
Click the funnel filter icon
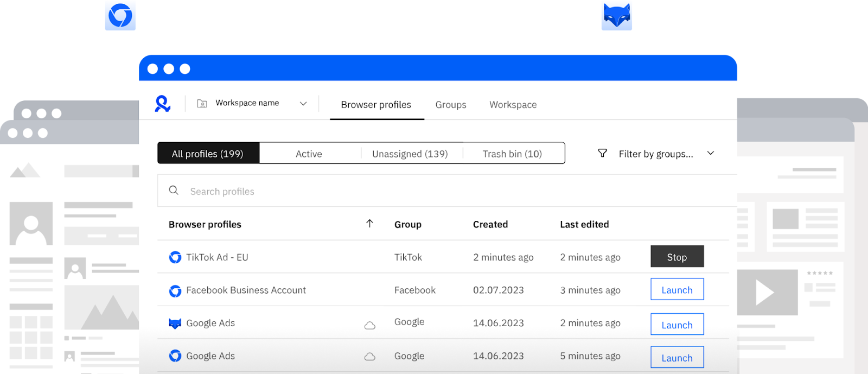click(602, 154)
